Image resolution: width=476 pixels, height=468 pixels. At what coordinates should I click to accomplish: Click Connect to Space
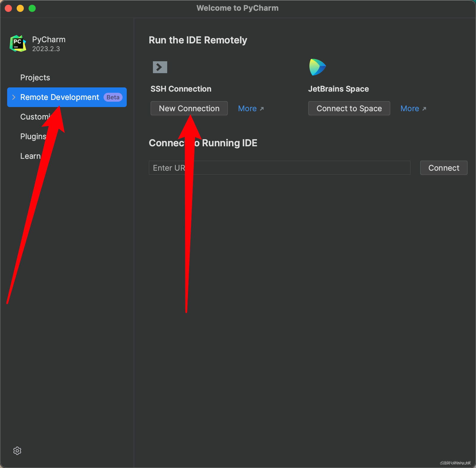click(x=349, y=108)
